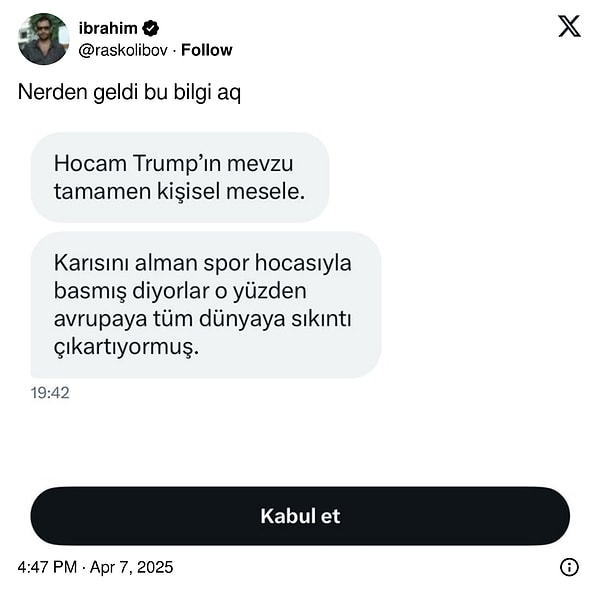Open the tweet info icon
This screenshot has height=597, width=600.
pos(569,567)
